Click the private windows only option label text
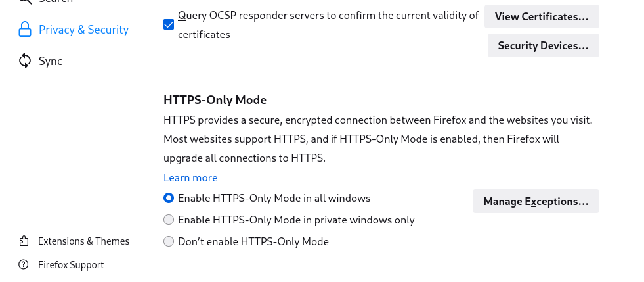The width and height of the screenshot is (644, 282). [x=296, y=220]
